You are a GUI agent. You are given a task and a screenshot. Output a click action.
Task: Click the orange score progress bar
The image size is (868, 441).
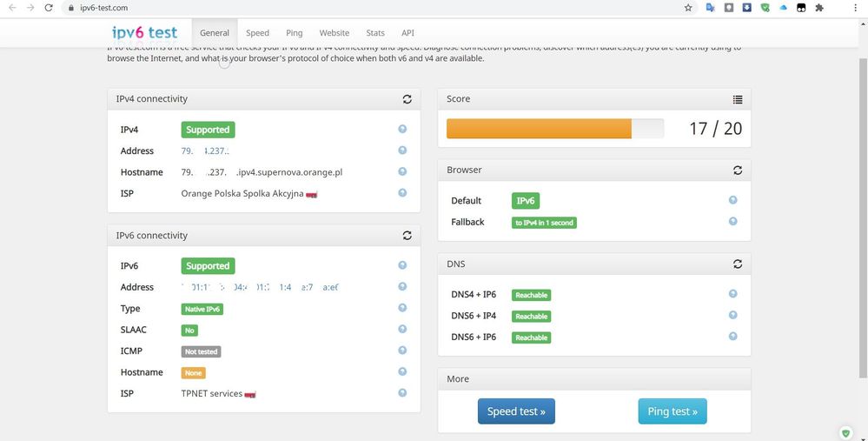coord(539,129)
